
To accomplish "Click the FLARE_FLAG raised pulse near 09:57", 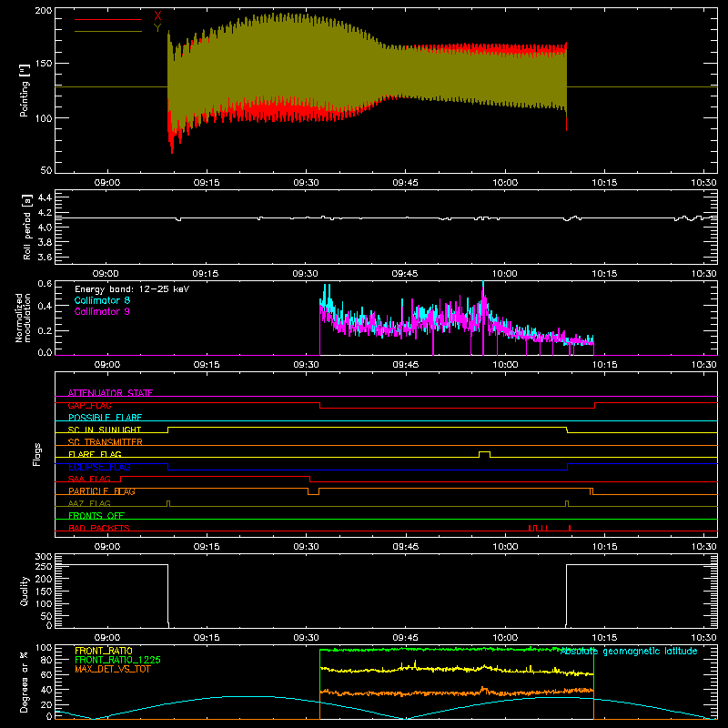I will click(x=484, y=454).
